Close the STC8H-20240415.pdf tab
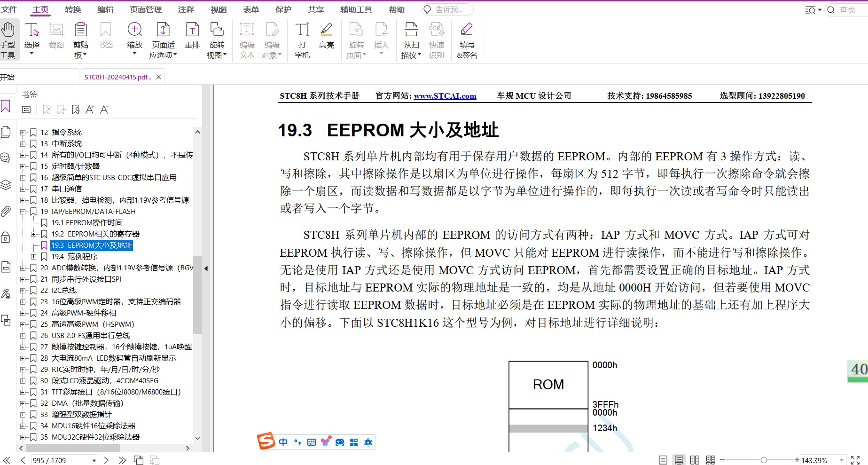Viewport: 868px width, 465px height. point(159,77)
